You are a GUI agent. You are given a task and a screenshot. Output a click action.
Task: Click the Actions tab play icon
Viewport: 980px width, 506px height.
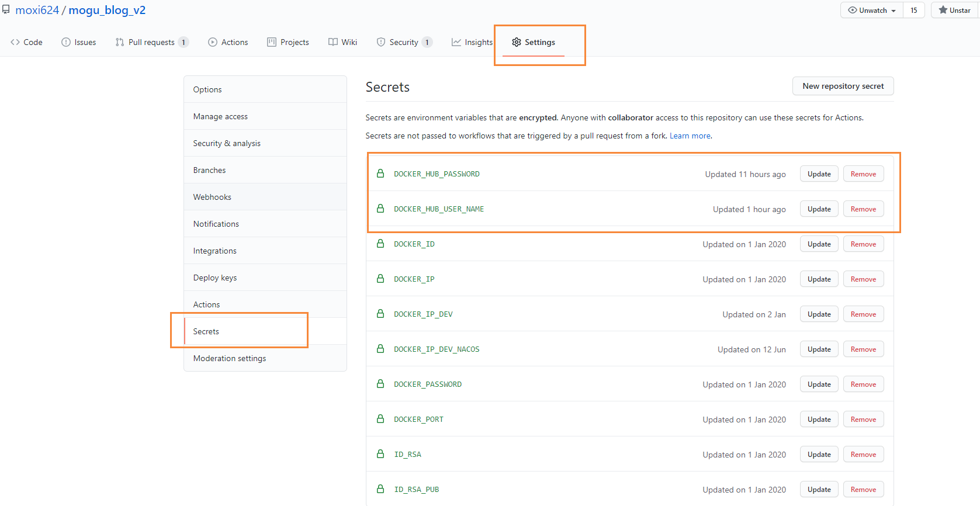213,42
